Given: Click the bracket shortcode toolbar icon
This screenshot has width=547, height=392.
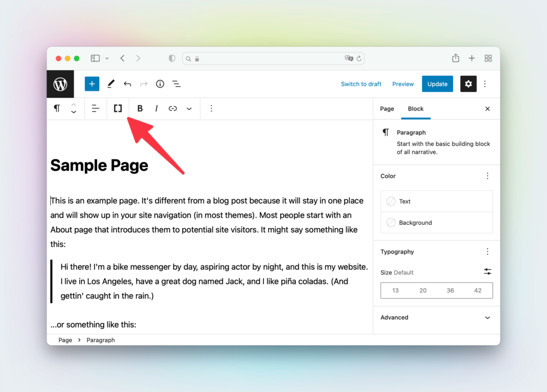Looking at the screenshot, I should coord(118,108).
